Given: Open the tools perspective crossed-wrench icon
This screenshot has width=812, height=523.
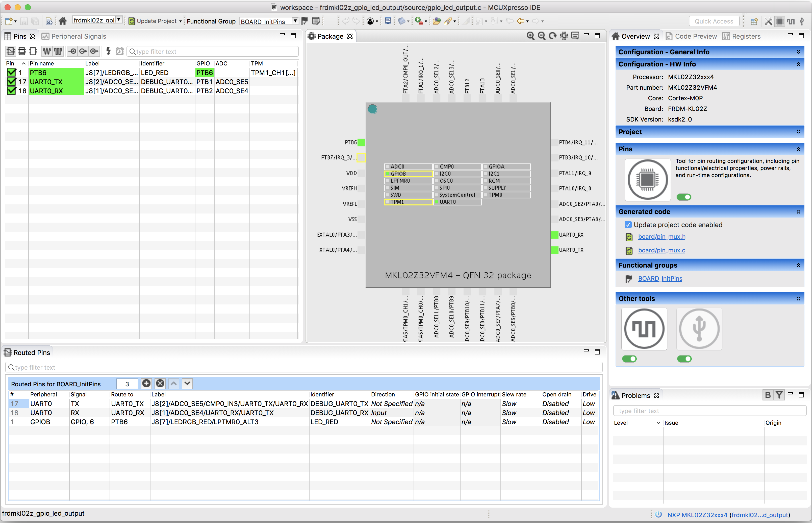Looking at the screenshot, I should [x=768, y=21].
